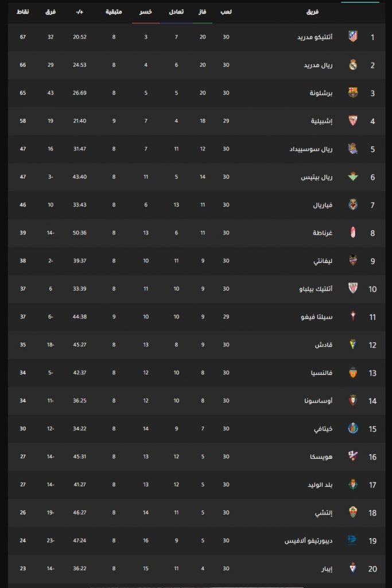
Task: Click the Atletico Madrid club crest
Action: tap(352, 37)
